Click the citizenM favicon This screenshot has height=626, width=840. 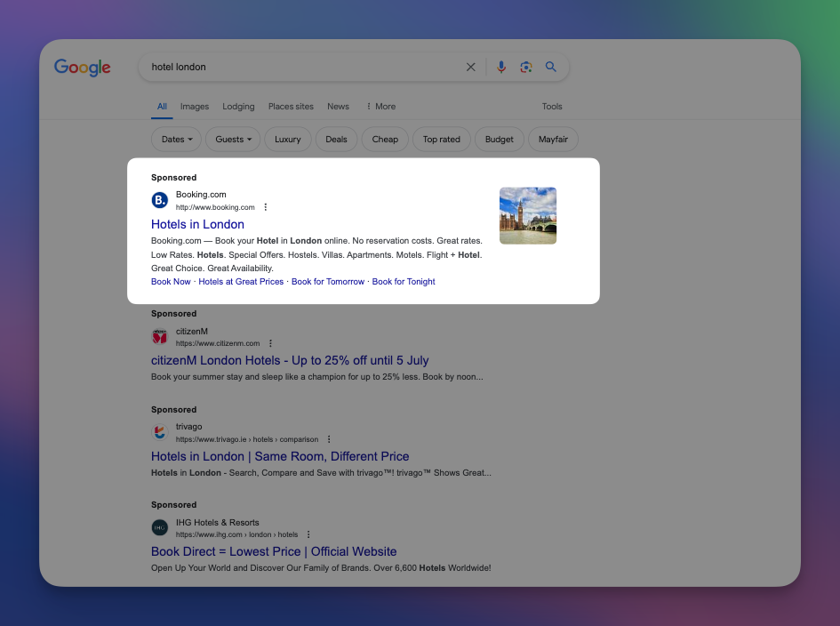click(160, 337)
